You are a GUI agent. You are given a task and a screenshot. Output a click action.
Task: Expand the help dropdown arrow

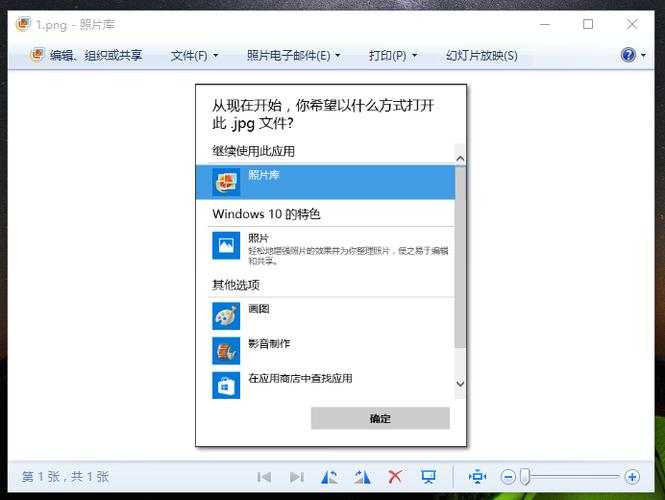point(643,55)
